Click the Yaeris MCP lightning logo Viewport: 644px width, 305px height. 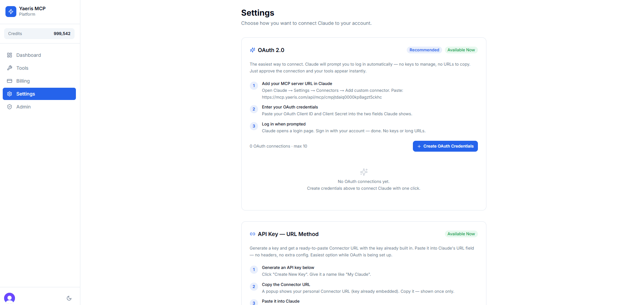click(11, 11)
